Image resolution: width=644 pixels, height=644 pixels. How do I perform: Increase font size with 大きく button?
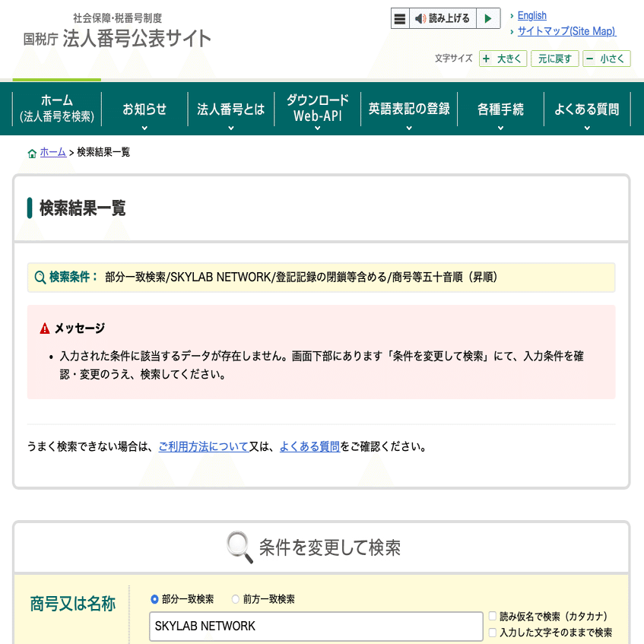point(503,59)
